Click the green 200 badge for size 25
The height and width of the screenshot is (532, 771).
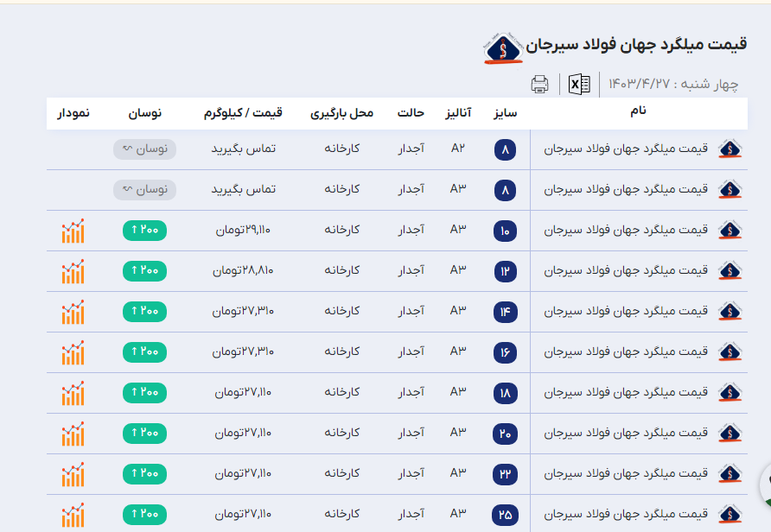(x=144, y=515)
